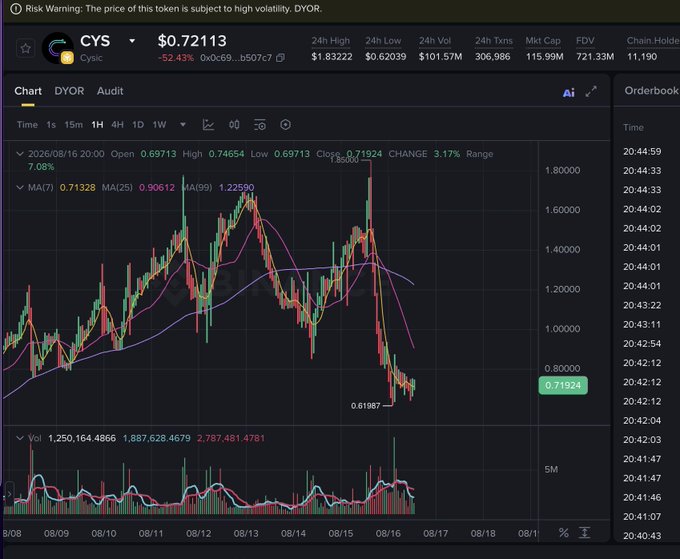Image resolution: width=680 pixels, height=559 pixels.
Task: Click the MA(7) value 0.71328
Action: [78, 187]
